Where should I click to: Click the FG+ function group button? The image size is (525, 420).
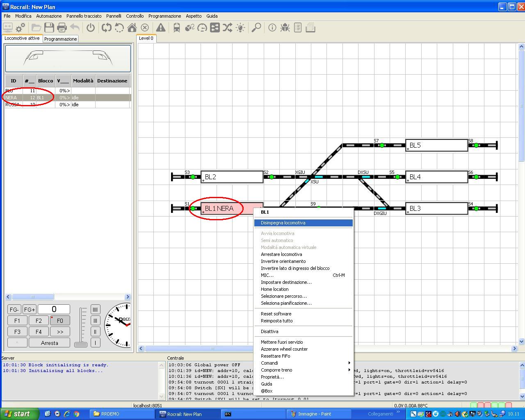point(29,309)
